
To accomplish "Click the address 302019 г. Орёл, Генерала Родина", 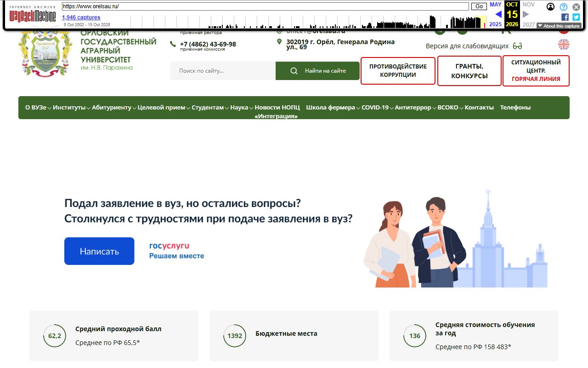I will [340, 44].
